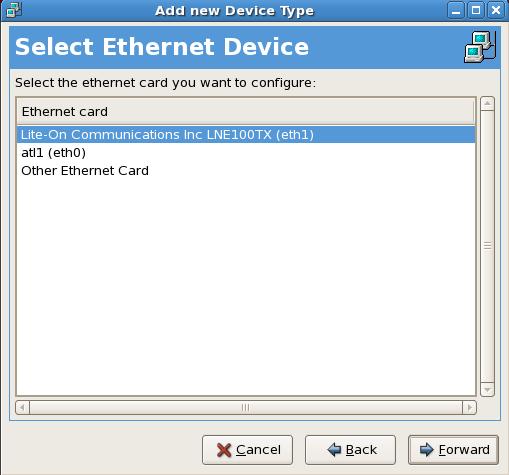Click the horizontal scrollbar left arrow
This screenshot has height=475, width=509.
22,408
